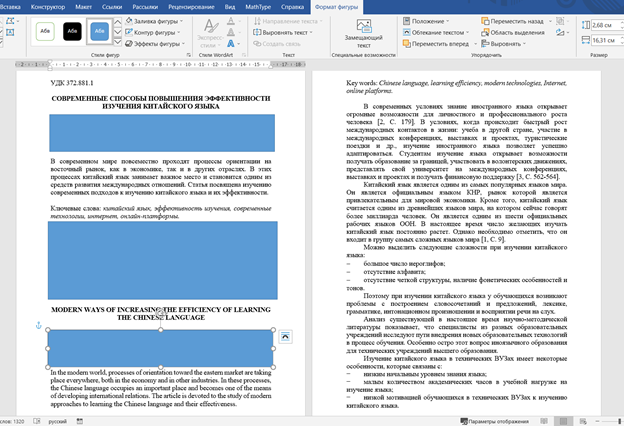Click the shape outline pen icon
This screenshot has width=624, height=426.
coord(129,32)
